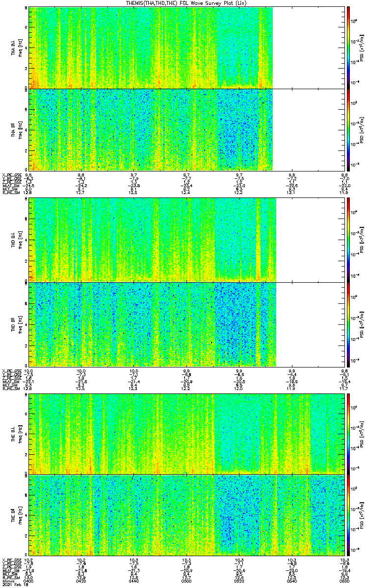The image size is (368, 588).
Task: Click the PSD color bar beside THE B-perpendicular
Action: [348, 434]
